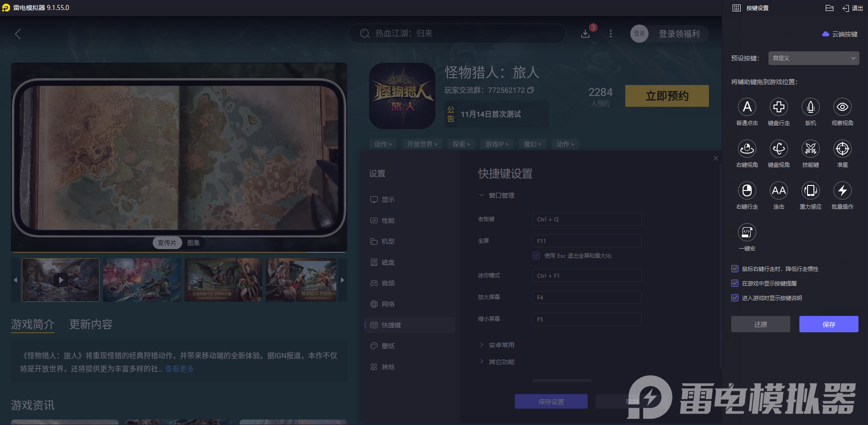Choose the 扳机 trigger key icon
The width and height of the screenshot is (868, 425).
pyautogui.click(x=811, y=107)
